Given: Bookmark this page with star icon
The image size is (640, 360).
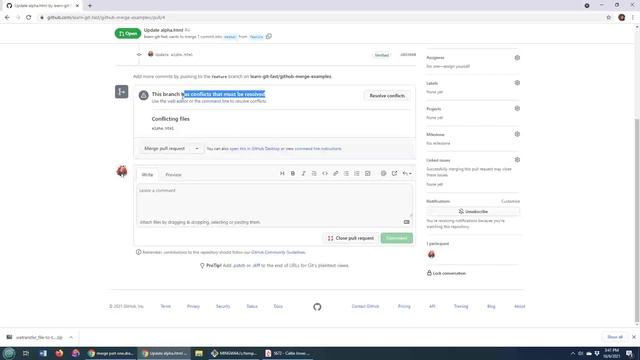Looking at the screenshot, I should click(x=609, y=18).
